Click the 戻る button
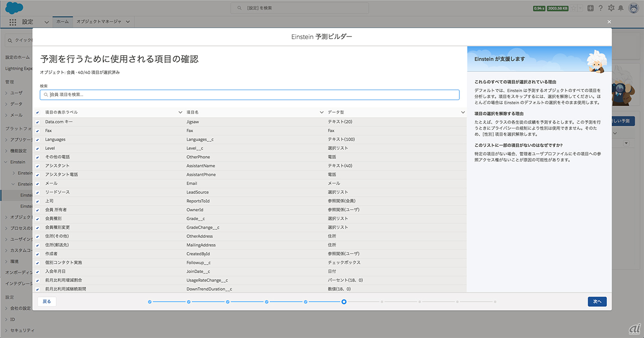 [47, 302]
